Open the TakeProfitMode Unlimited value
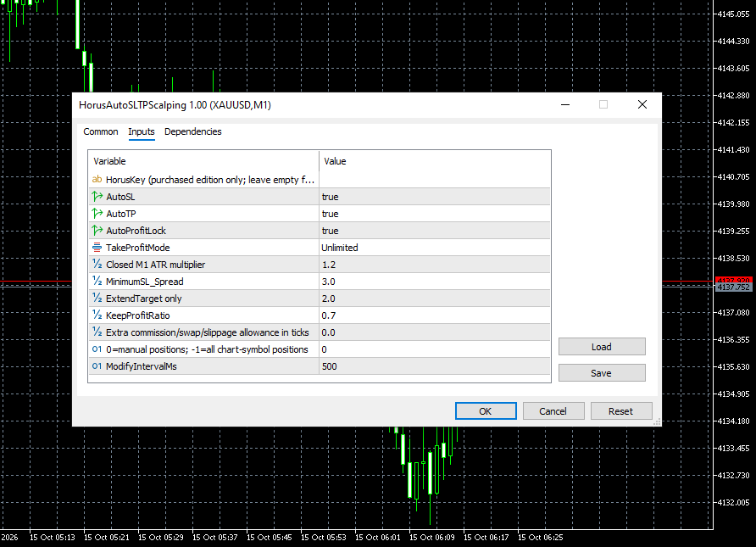 [435, 248]
